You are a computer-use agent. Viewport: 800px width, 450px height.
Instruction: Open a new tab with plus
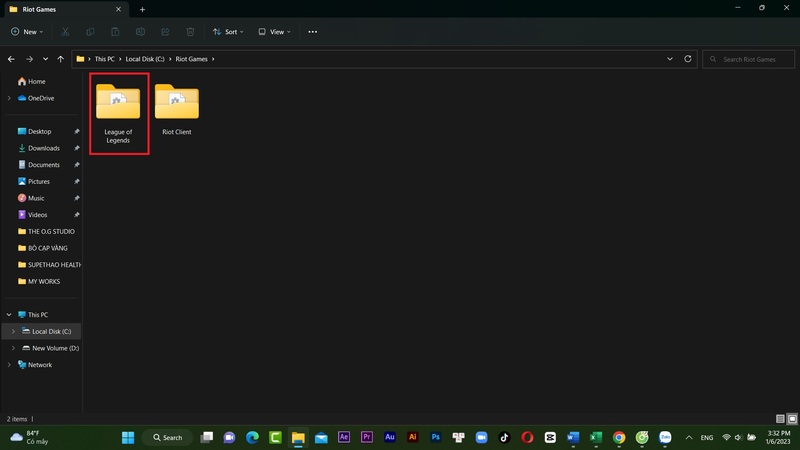[142, 9]
